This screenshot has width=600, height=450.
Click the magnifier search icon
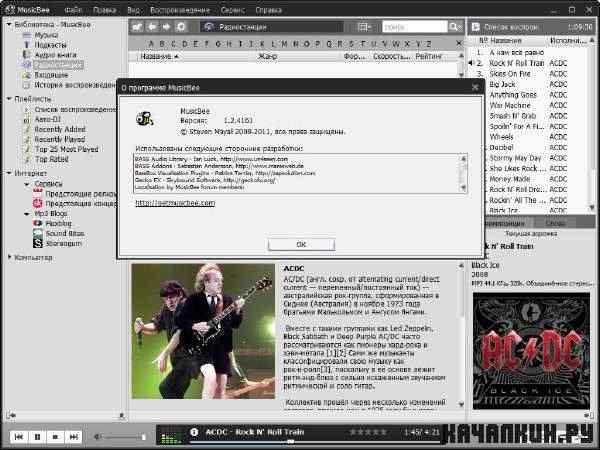455,27
